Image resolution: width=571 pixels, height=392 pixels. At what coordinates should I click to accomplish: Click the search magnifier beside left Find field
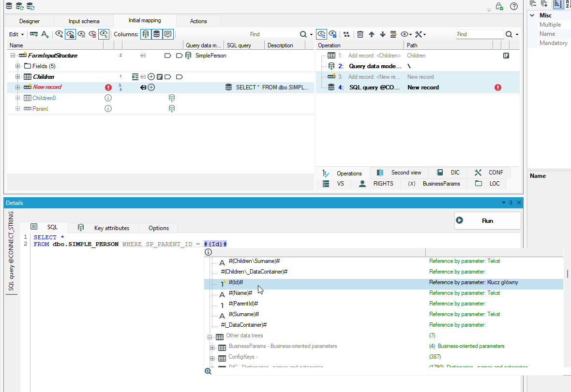tap(303, 34)
